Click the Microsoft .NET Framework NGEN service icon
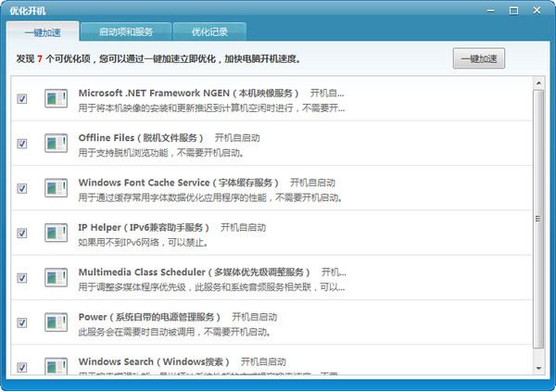This screenshot has height=392, width=556. point(56,98)
